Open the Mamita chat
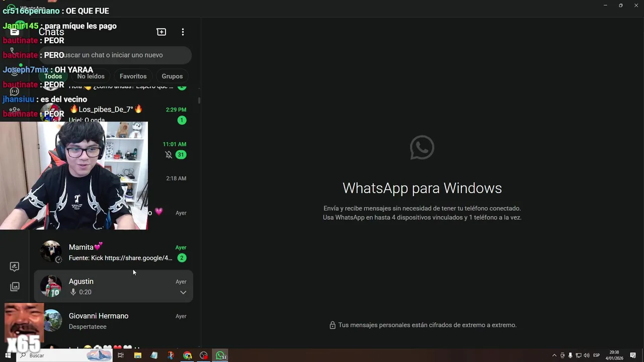 pyautogui.click(x=113, y=252)
